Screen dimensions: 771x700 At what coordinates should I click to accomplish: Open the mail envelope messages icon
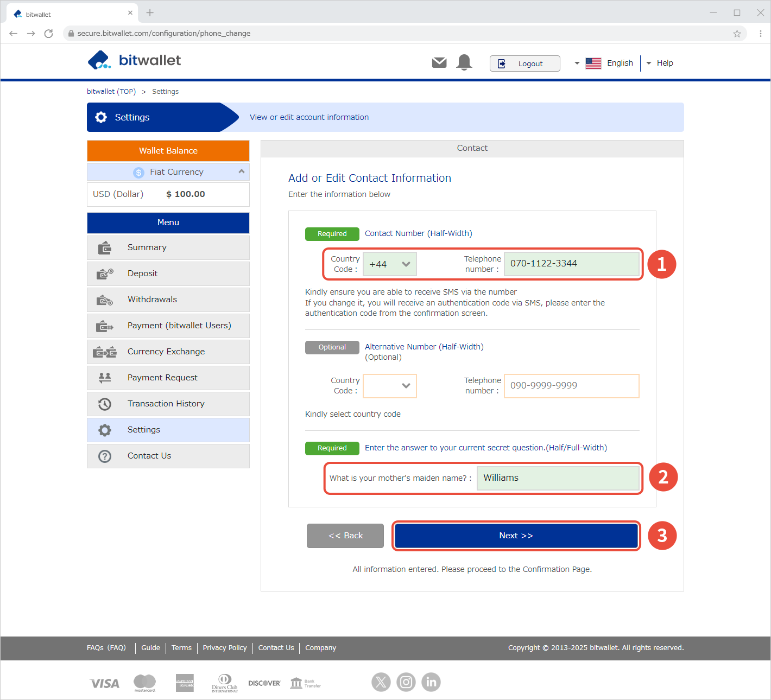coord(439,63)
